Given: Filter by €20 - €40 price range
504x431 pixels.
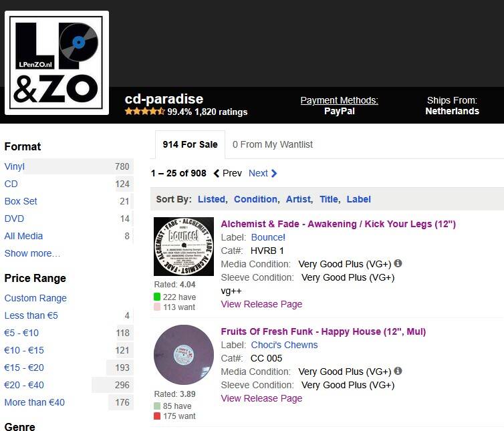Looking at the screenshot, I should (24, 385).
